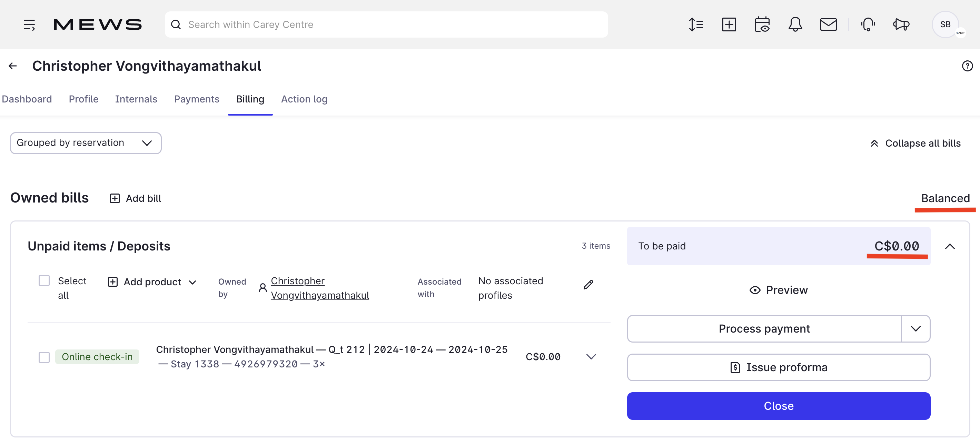Expand the C$0.00 reservation item row
Image resolution: width=980 pixels, height=444 pixels.
click(591, 357)
